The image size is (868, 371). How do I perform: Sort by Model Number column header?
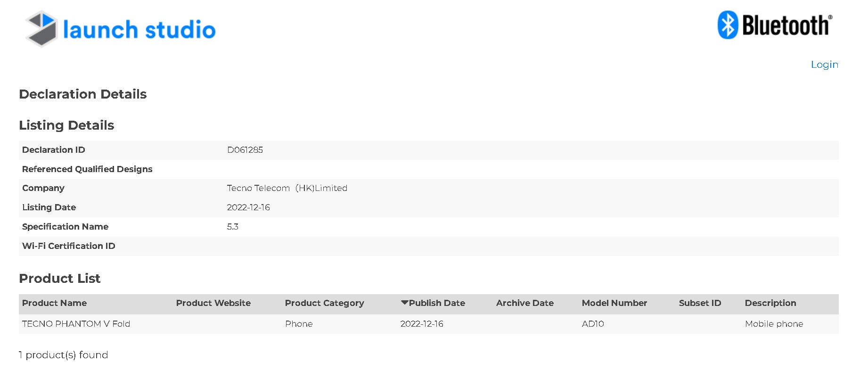[614, 303]
